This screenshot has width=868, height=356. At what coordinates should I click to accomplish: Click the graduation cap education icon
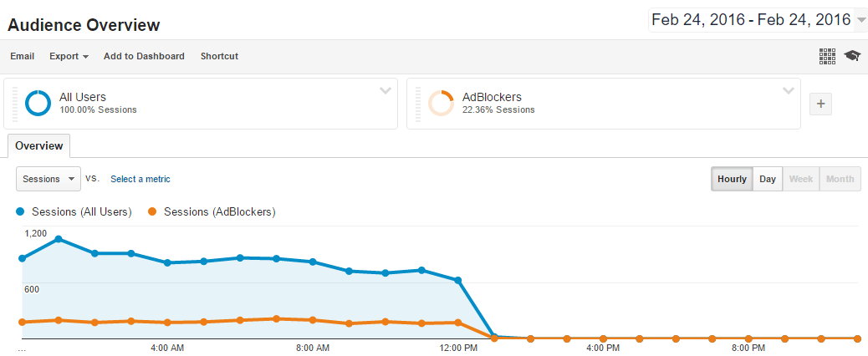(852, 56)
